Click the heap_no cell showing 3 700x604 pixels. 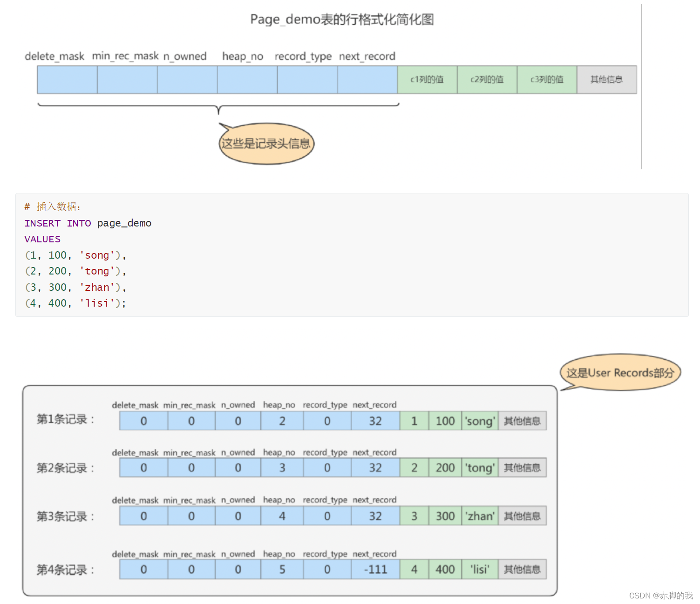pyautogui.click(x=282, y=468)
